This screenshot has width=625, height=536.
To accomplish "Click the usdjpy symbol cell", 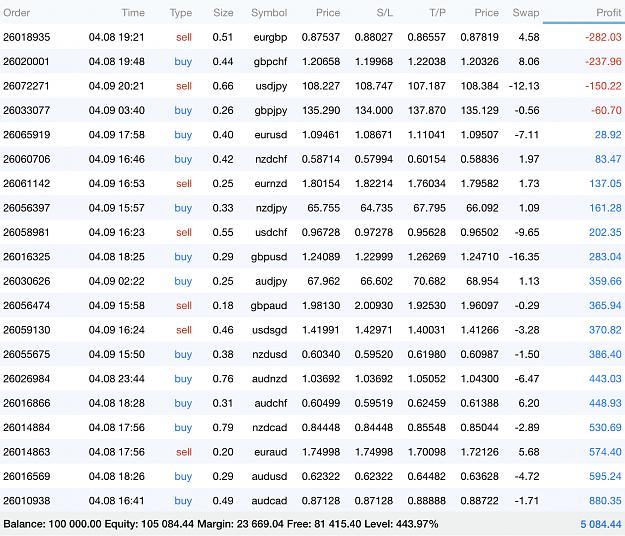I will [x=271, y=86].
